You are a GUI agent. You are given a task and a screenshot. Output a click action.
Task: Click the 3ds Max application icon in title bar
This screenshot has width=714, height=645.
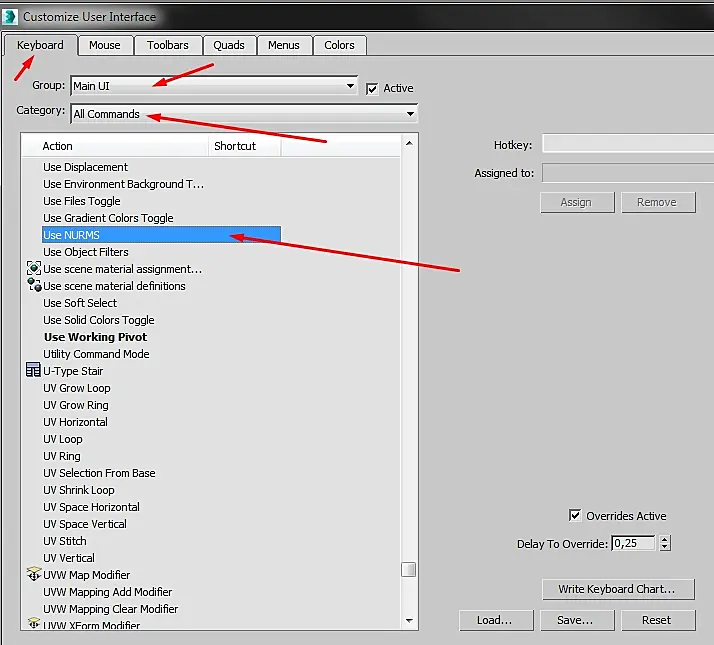[9, 17]
